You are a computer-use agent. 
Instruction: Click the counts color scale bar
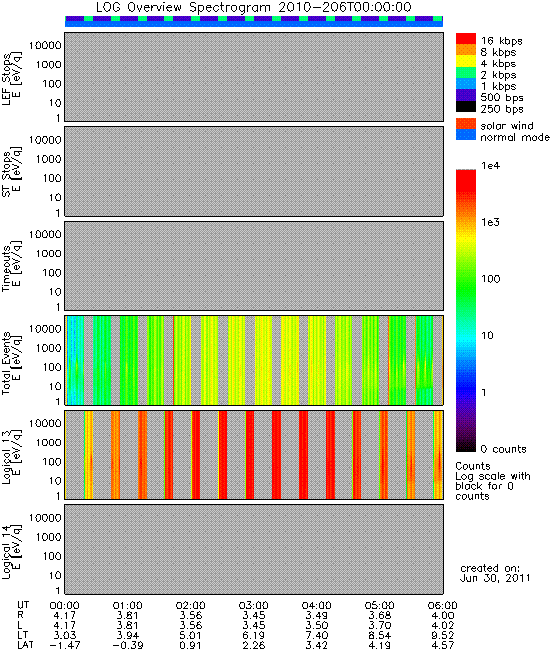point(466,311)
